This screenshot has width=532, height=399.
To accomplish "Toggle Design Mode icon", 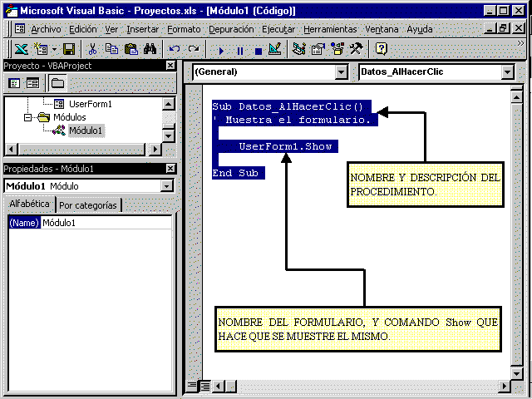I will tap(275, 50).
